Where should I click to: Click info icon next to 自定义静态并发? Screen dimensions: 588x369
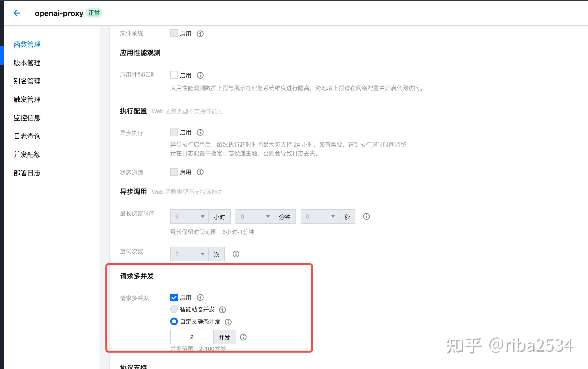[228, 322]
